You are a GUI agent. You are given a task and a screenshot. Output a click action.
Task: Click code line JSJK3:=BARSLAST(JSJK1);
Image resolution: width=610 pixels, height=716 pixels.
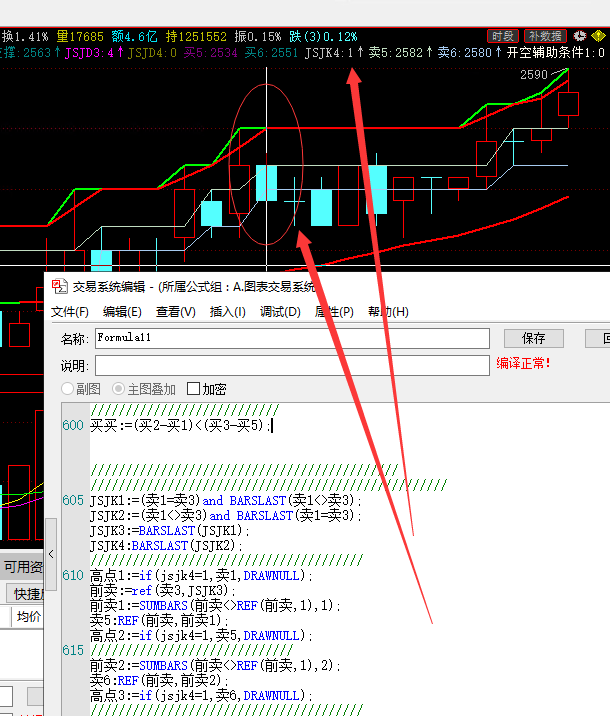point(170,531)
